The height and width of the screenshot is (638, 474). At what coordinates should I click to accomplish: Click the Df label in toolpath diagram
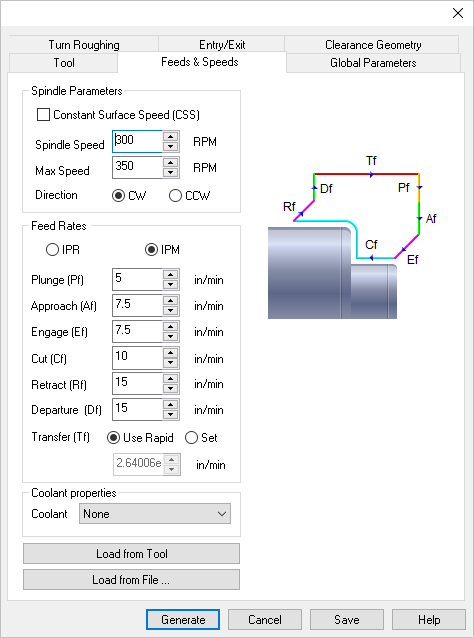click(326, 189)
